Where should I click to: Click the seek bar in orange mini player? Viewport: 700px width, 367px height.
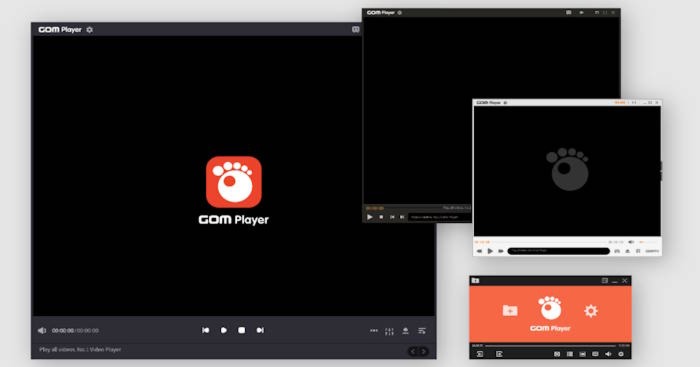[x=550, y=346]
